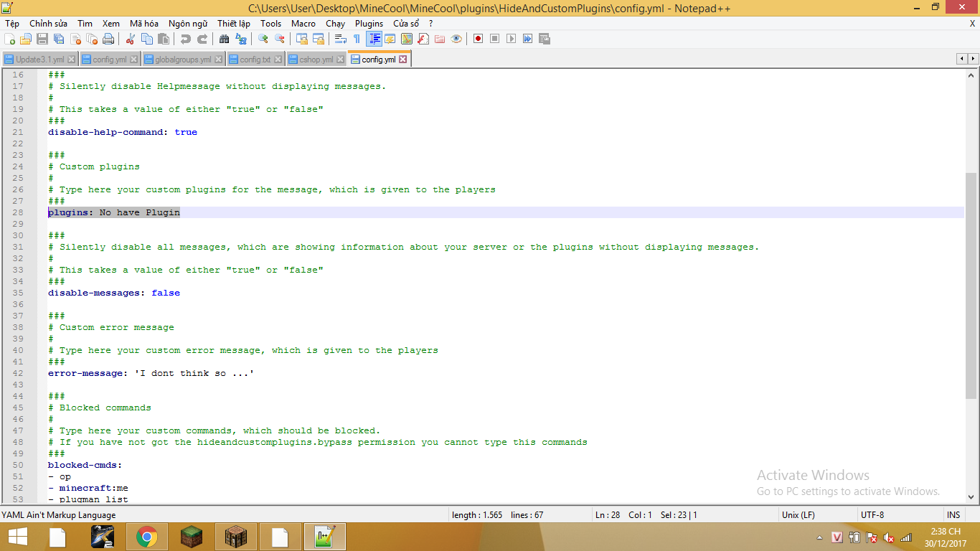Click the macro Playback icon
Screen dimensions: 980x551
(x=511, y=39)
